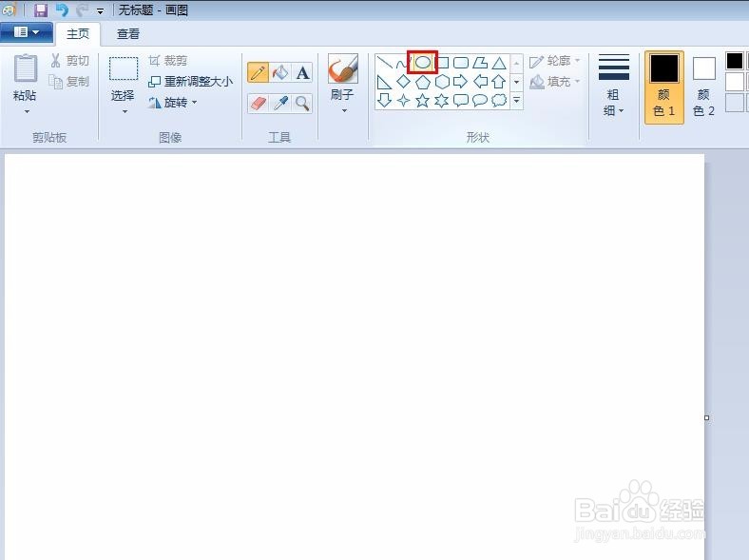
Task: Choose the Diamond shape
Action: point(404,82)
